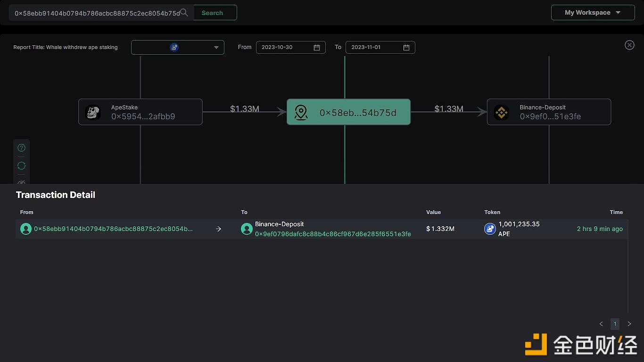Open the token filter dropdown
The height and width of the screenshot is (362, 644).
(177, 47)
